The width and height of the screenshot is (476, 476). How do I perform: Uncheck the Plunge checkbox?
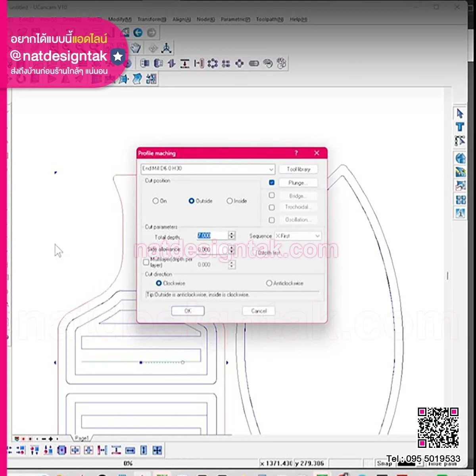coord(272,182)
